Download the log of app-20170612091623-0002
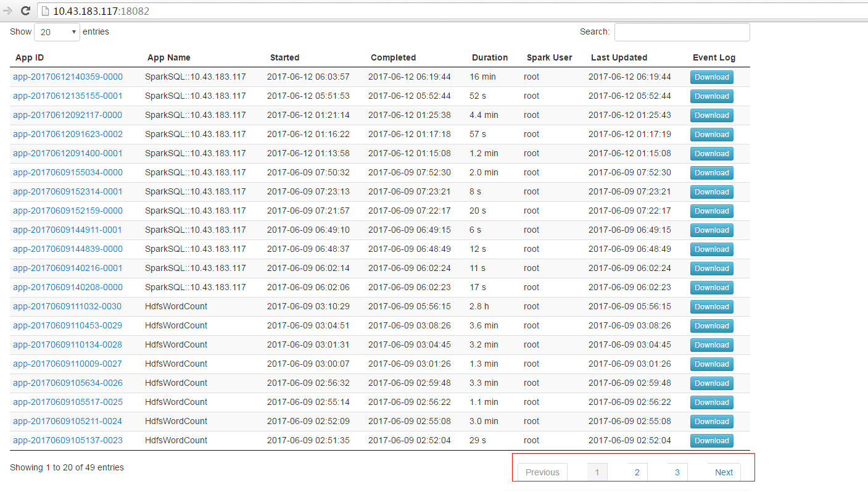This screenshot has height=492, width=868. pos(712,135)
